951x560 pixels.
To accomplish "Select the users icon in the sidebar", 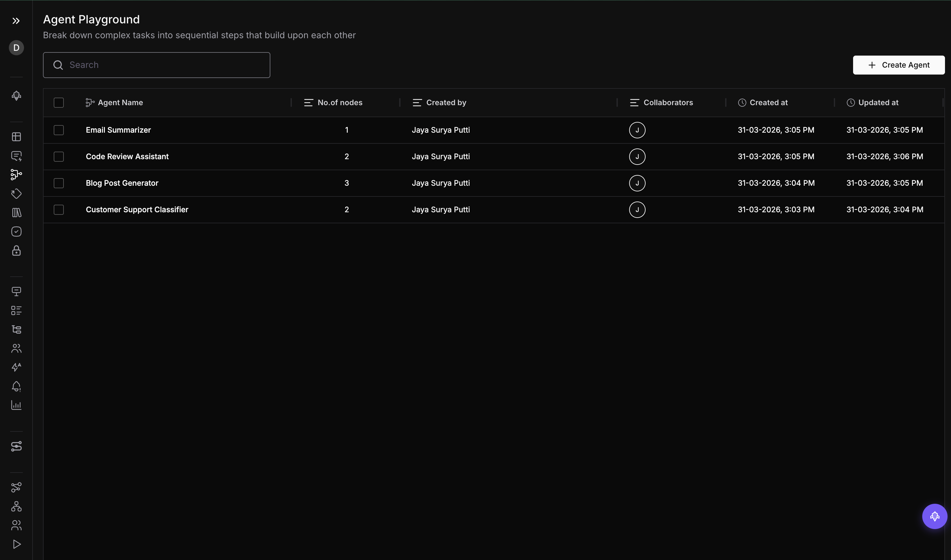I will click(16, 348).
